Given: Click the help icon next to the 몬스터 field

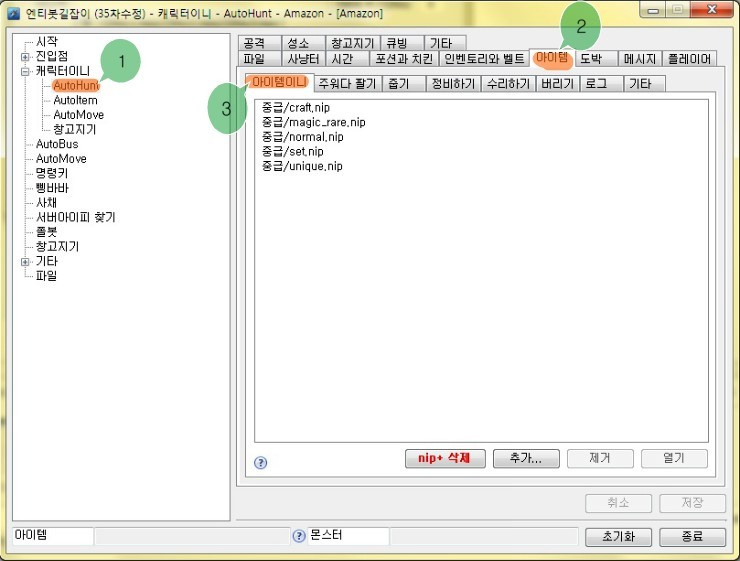Looking at the screenshot, I should click(299, 536).
